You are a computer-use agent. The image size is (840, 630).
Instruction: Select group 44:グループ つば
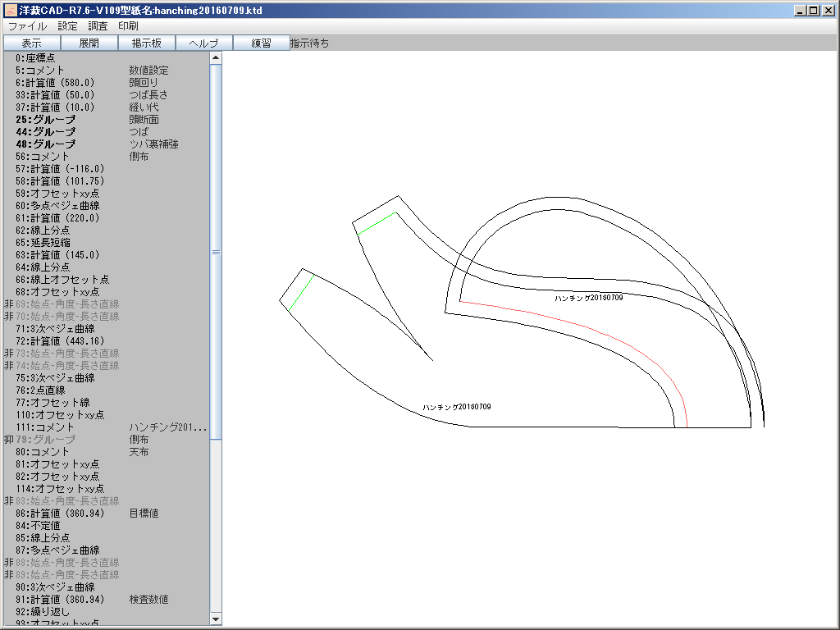[107, 132]
